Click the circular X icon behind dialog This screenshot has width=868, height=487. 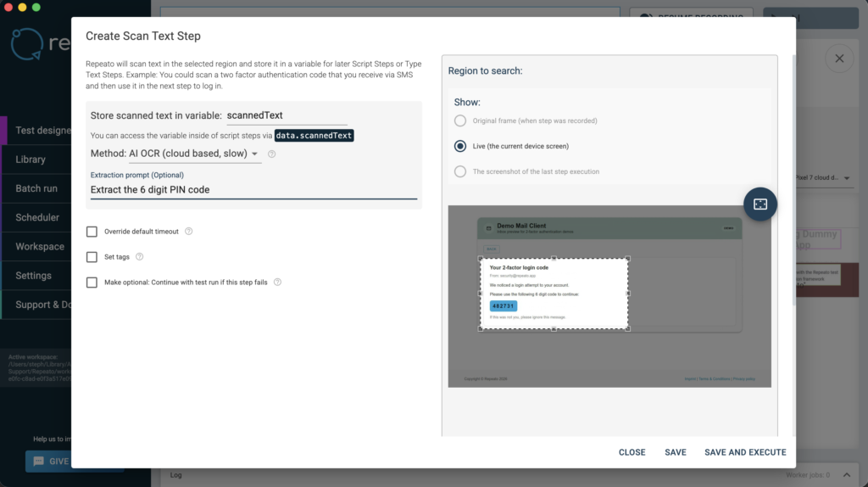(x=838, y=59)
